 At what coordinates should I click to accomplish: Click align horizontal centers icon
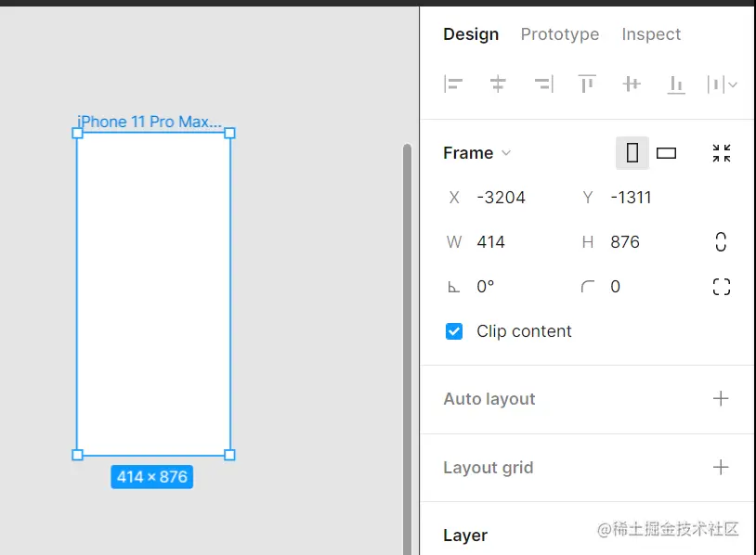click(x=498, y=84)
